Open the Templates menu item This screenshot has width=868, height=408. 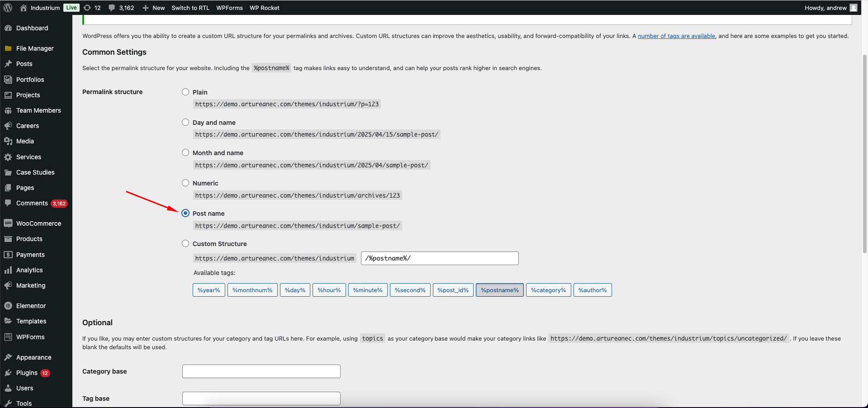pos(36,321)
